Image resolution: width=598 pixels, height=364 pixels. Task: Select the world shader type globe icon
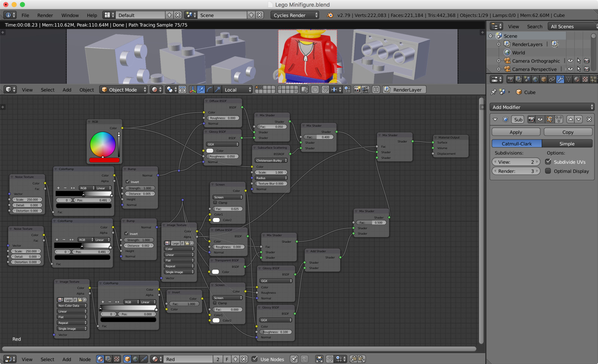pyautogui.click(x=136, y=359)
